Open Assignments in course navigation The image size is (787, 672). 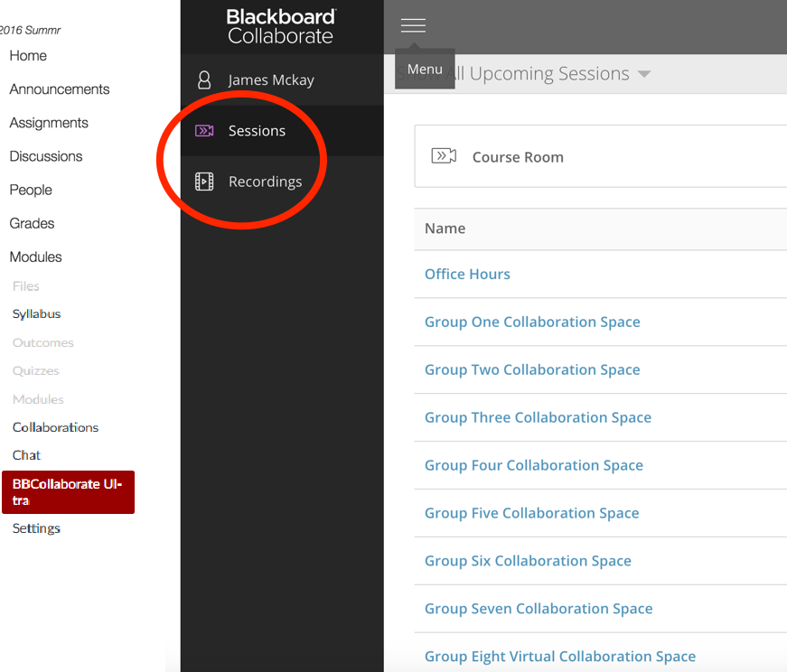[x=49, y=123]
